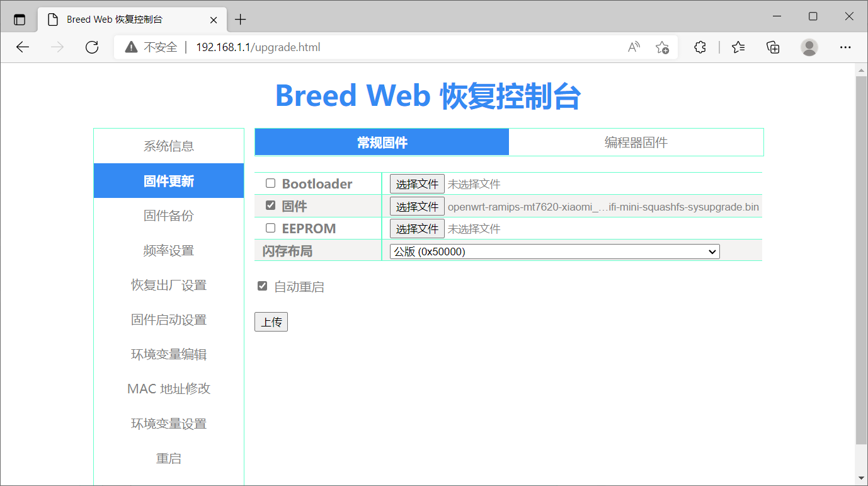Minimize the browser window
The height and width of the screenshot is (486, 868).
point(777,16)
